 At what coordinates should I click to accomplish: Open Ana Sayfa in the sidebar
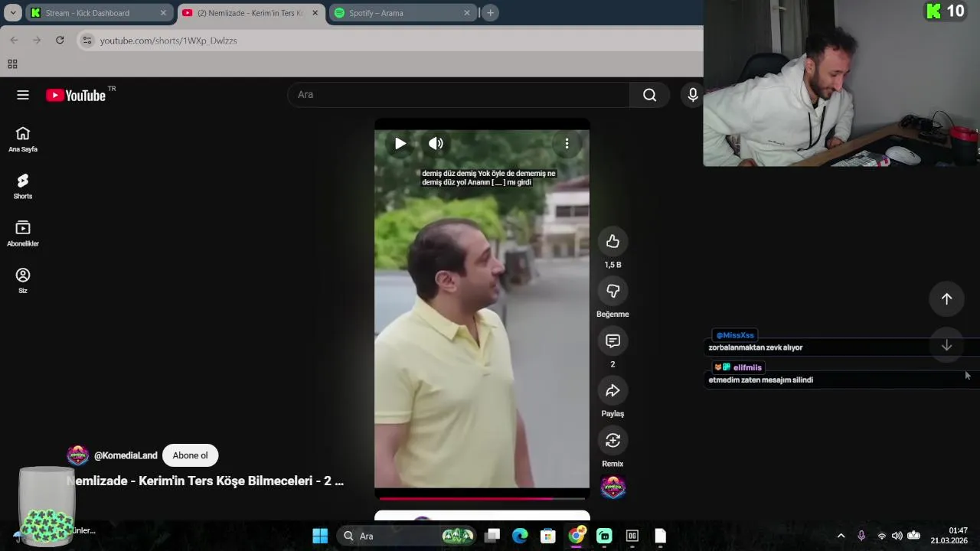coord(23,139)
